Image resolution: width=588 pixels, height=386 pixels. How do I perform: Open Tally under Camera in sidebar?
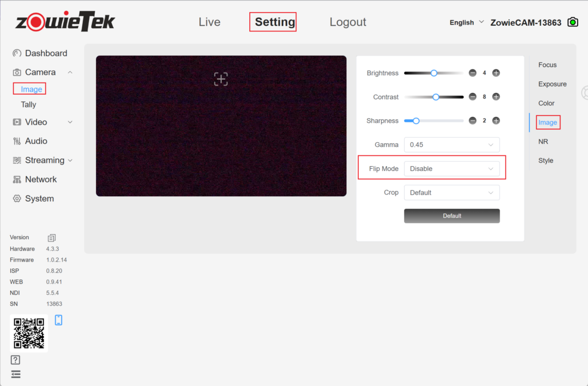pos(29,104)
